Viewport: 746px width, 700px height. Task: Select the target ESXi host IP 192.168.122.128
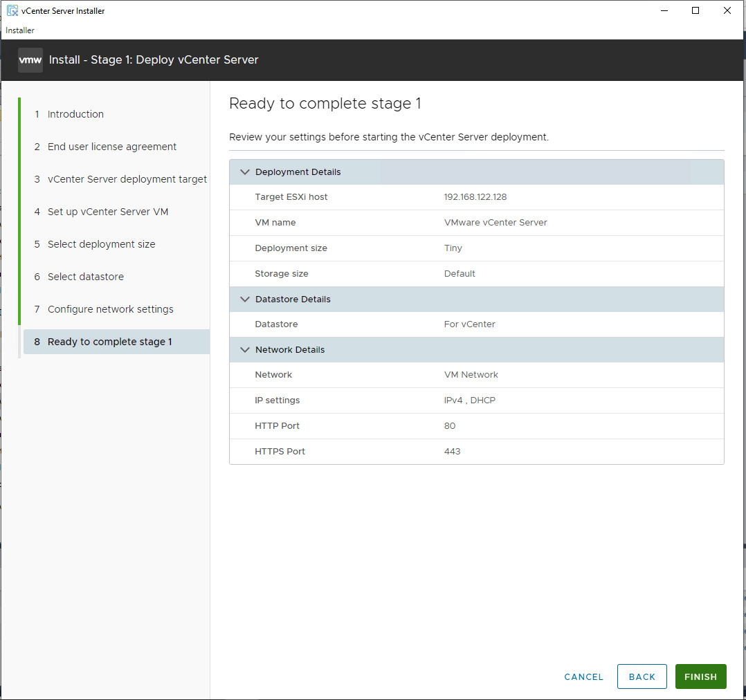(x=475, y=197)
